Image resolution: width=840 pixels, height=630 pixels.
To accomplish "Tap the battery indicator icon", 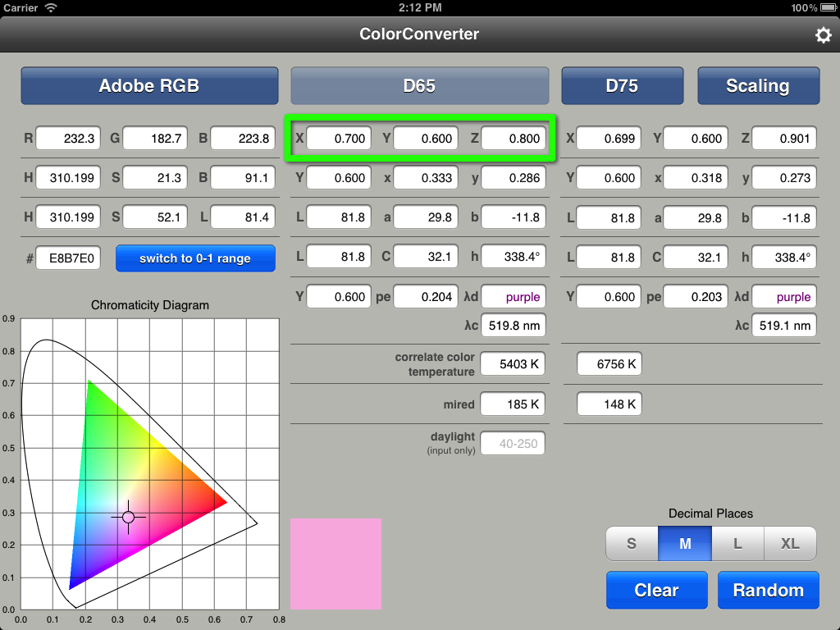I will click(x=829, y=7).
